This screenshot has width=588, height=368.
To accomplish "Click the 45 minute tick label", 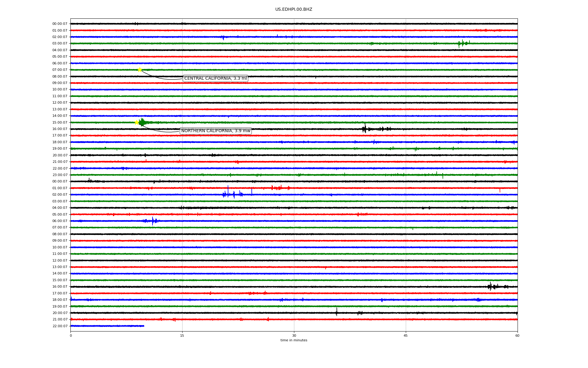I will (x=405, y=335).
